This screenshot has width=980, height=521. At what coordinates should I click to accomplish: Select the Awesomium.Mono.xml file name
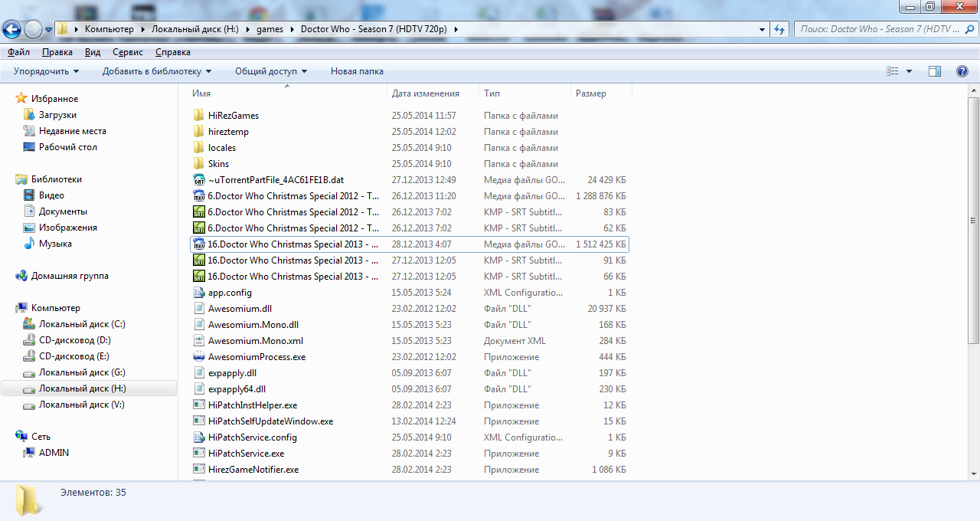(x=255, y=341)
